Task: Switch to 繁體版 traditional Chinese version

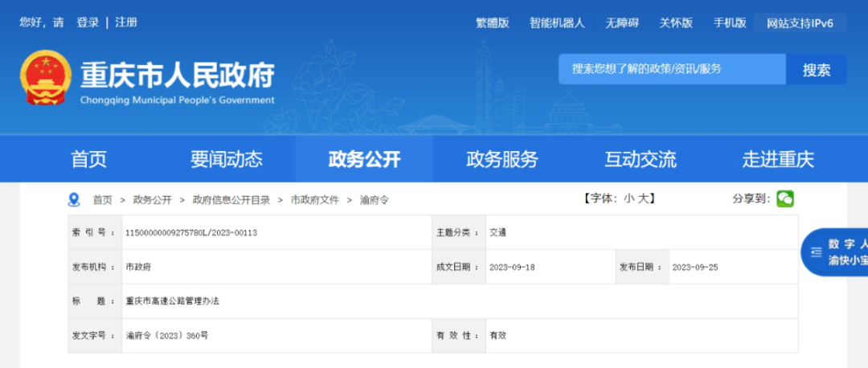Action: (x=493, y=23)
